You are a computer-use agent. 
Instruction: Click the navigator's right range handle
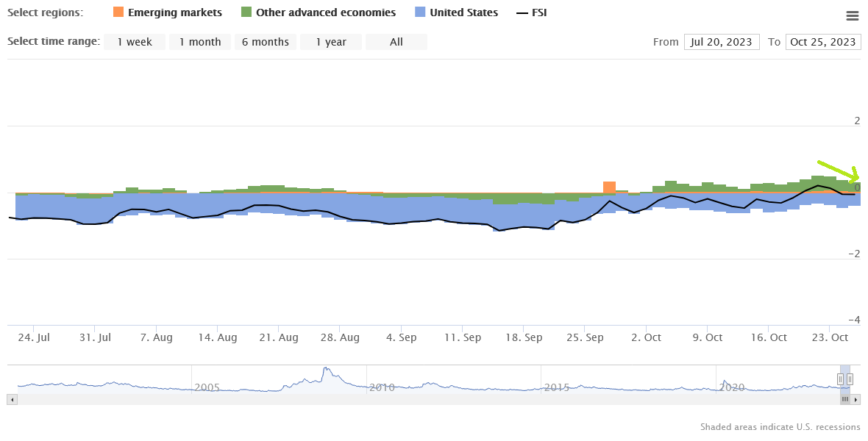850,379
